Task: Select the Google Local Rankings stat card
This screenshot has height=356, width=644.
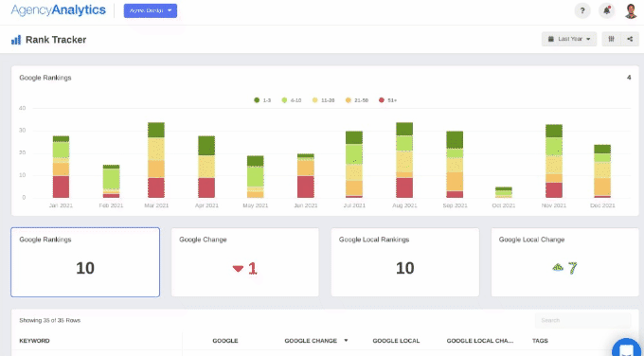Action: click(405, 262)
